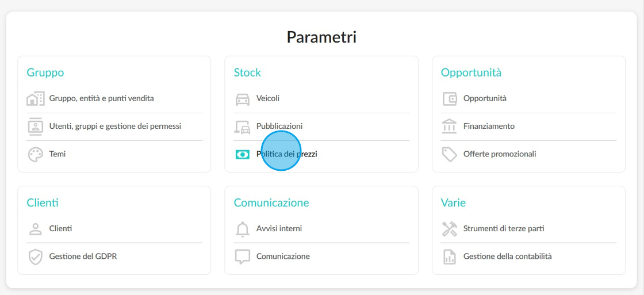Click the price tag Offerte promozionali icon
This screenshot has height=295, width=644.
(449, 155)
